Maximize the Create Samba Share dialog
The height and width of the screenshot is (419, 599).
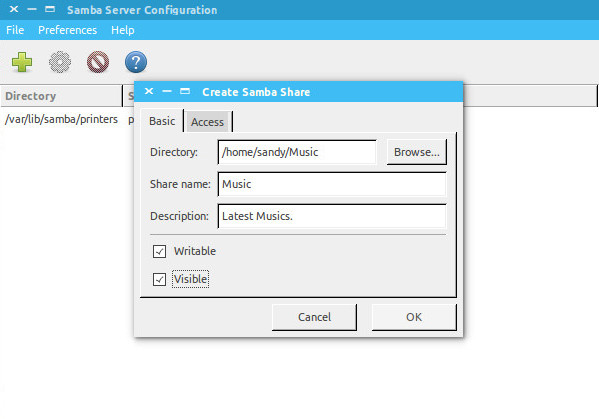185,91
